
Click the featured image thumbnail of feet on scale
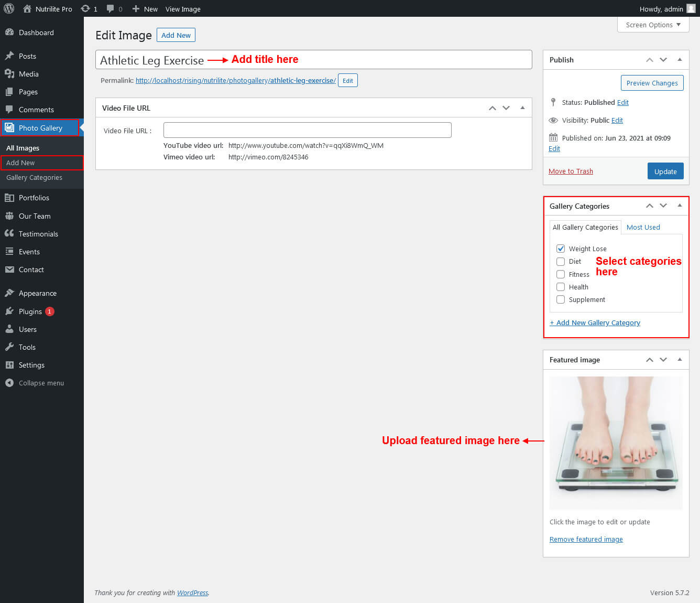coord(616,443)
